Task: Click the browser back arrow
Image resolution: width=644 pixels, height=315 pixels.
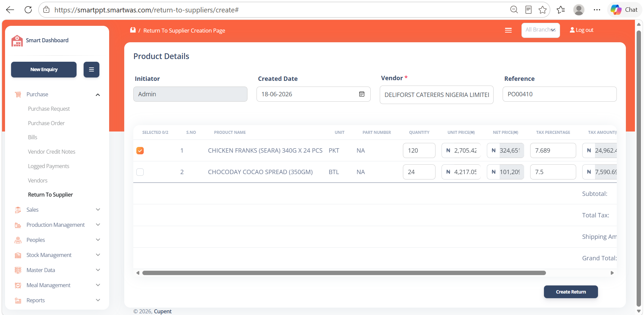Action: pyautogui.click(x=10, y=10)
